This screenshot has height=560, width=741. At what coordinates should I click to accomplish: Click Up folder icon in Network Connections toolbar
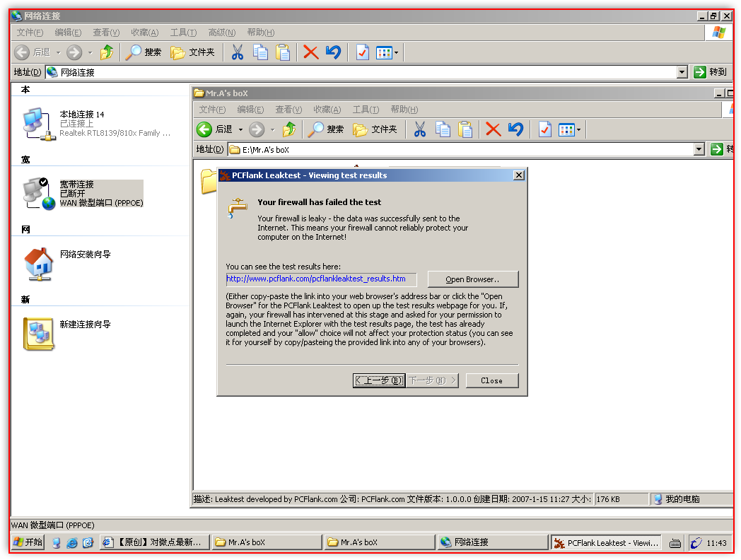pos(107,52)
